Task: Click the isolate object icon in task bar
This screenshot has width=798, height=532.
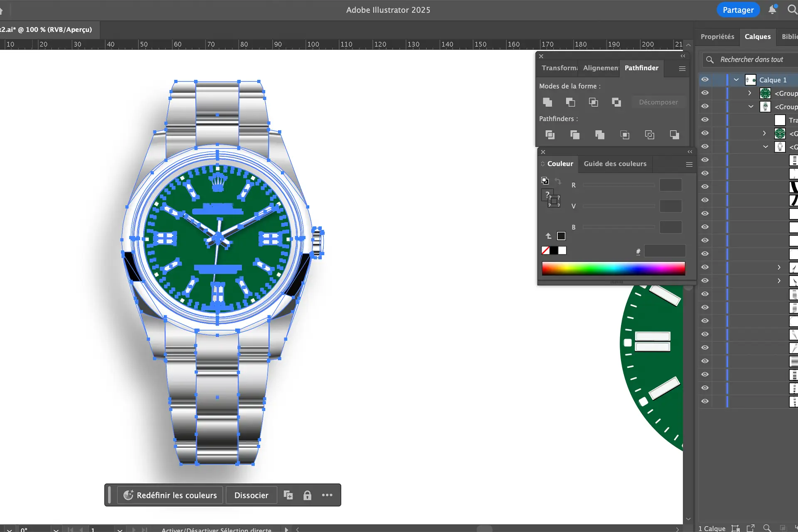Action: click(x=288, y=495)
